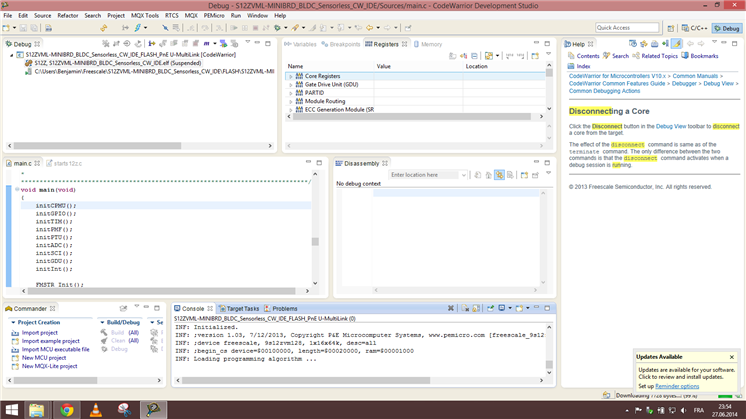
Task: Click the Windows Start button
Action: (11, 410)
